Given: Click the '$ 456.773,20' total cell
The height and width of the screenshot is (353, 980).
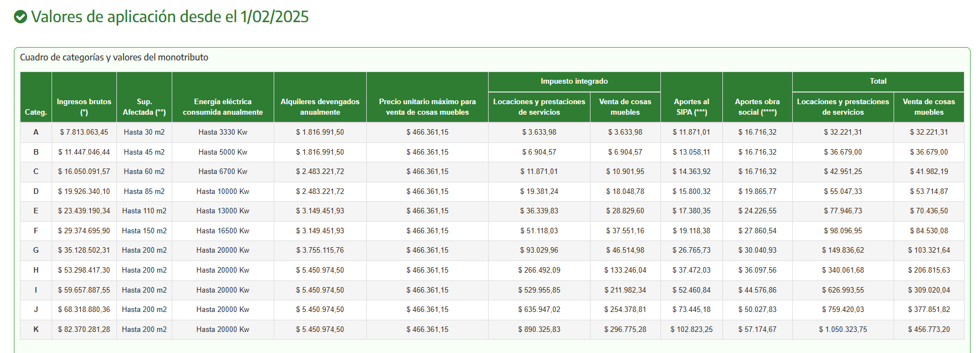Looking at the screenshot, I should 928,329.
